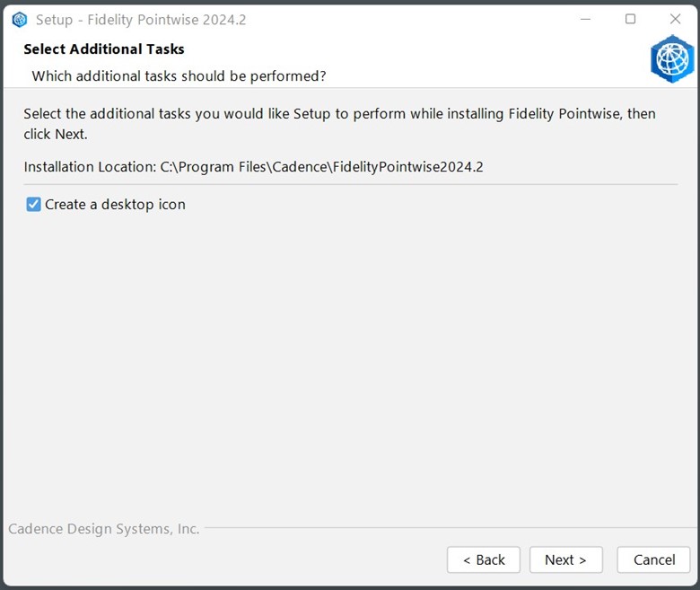
Task: Go to previous step with Back button
Action: pyautogui.click(x=484, y=559)
